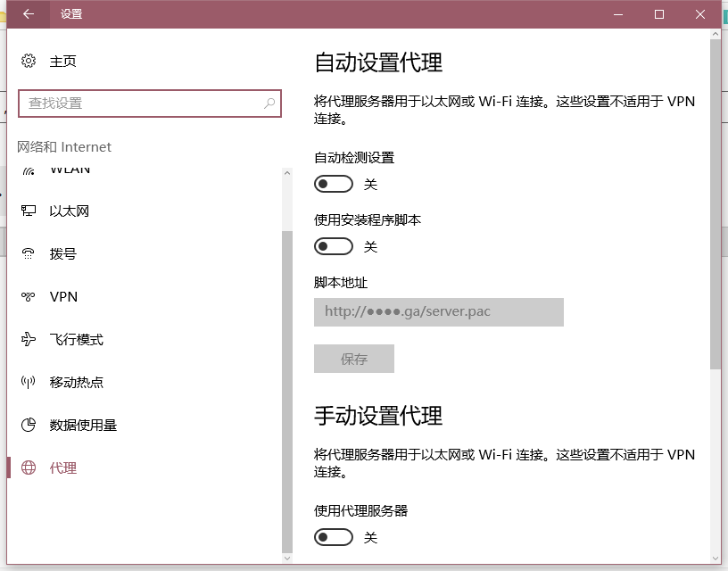The height and width of the screenshot is (571, 728).
Task: Click the search magnifier icon
Action: pyautogui.click(x=269, y=103)
